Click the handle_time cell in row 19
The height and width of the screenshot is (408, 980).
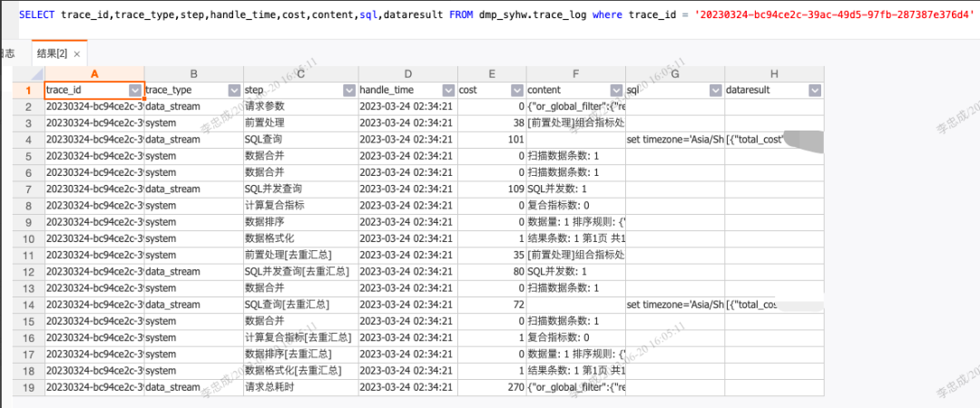click(x=407, y=387)
